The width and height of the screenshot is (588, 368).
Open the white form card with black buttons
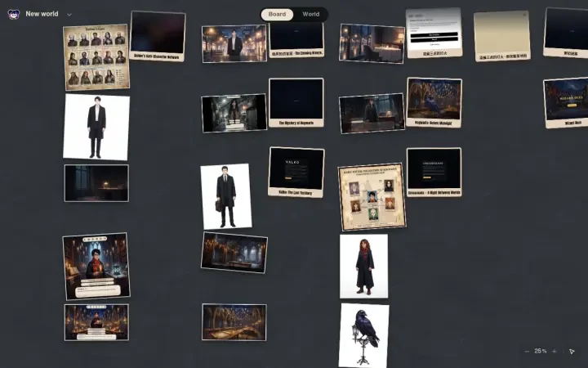(434, 33)
